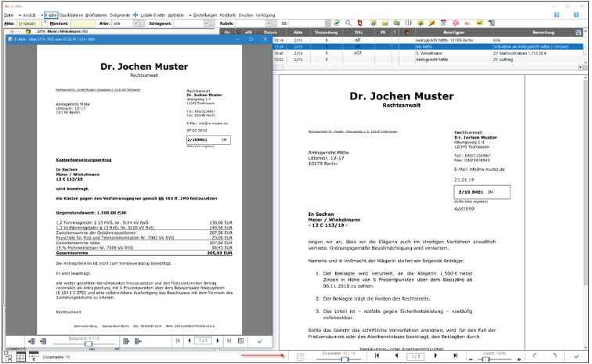The image size is (592, 364).
Task: Open the E-Akte menu
Action: pyautogui.click(x=51, y=15)
